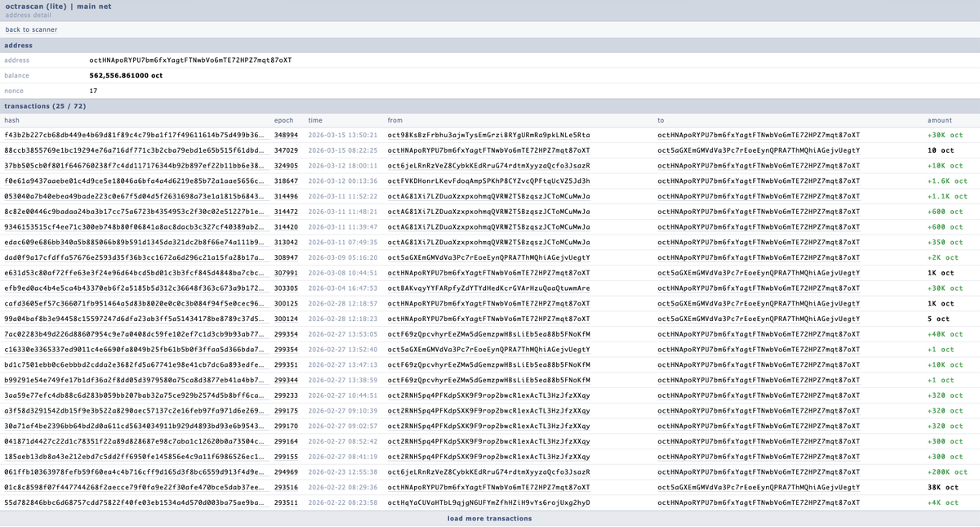Open transaction hash starting edac609e686bb340
Viewport: 980px width, 527px height.
coord(135,242)
